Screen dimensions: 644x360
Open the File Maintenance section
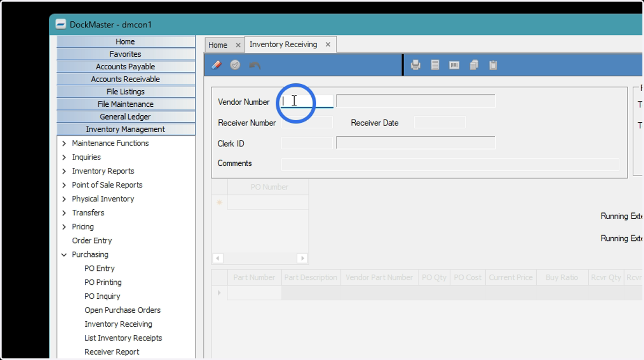click(x=126, y=104)
